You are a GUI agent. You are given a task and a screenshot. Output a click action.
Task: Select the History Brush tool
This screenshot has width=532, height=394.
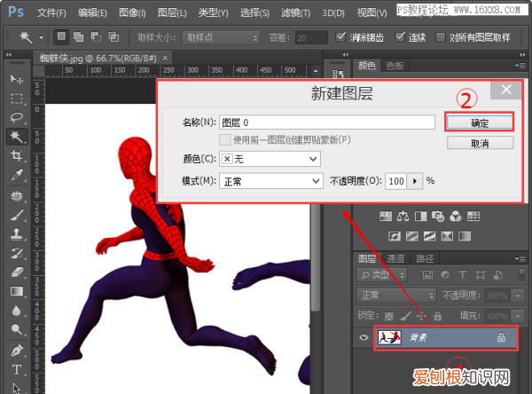point(17,253)
